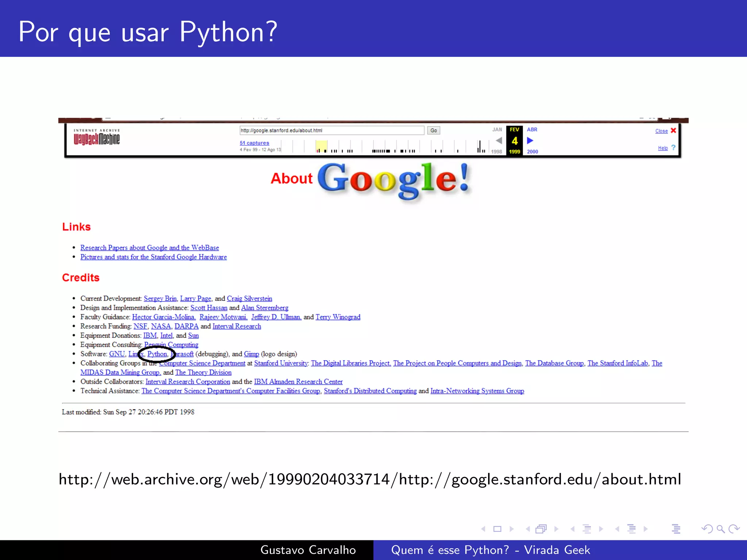This screenshot has width=747, height=560.
Task: Open Pictures and stats for Stanford Google Hardware
Action: [154, 257]
